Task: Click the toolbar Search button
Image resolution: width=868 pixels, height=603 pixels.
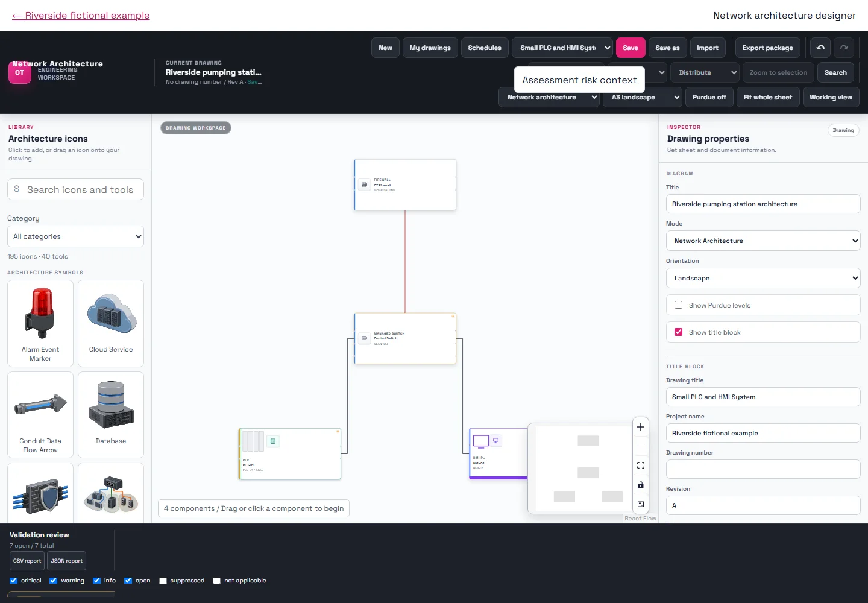Action: [835, 72]
